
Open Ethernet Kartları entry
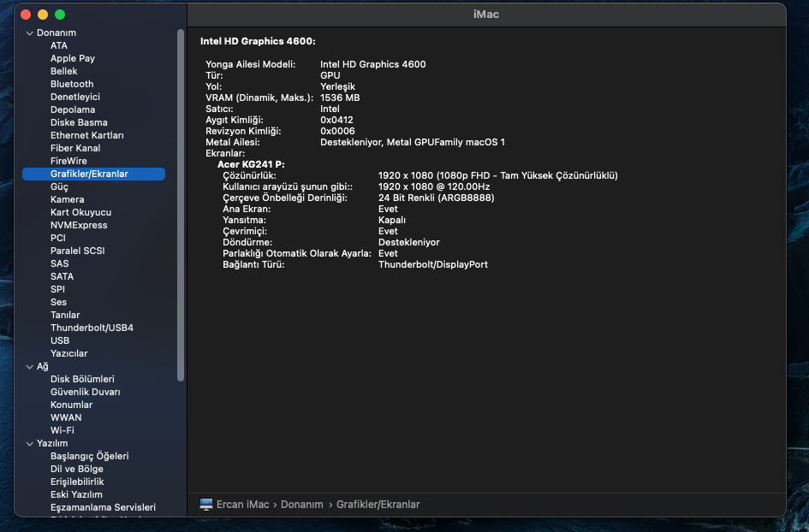click(86, 135)
